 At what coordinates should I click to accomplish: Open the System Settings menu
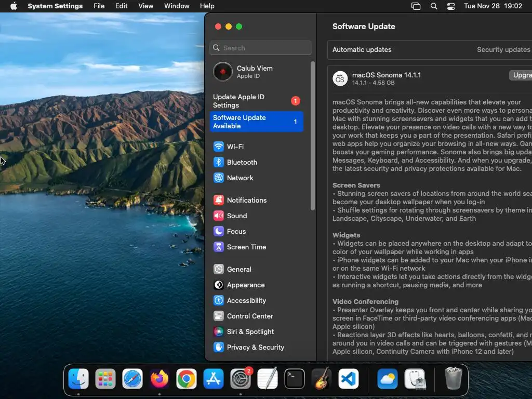55,6
